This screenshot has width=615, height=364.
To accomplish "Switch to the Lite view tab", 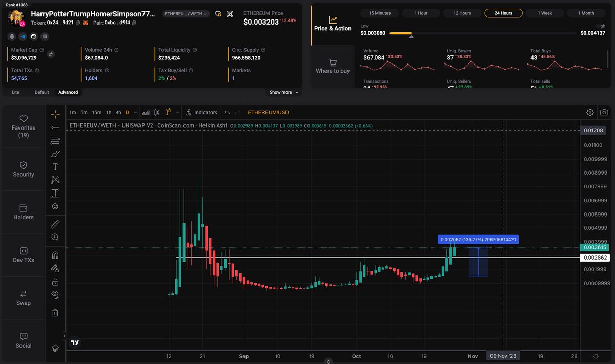I will click(x=15, y=92).
